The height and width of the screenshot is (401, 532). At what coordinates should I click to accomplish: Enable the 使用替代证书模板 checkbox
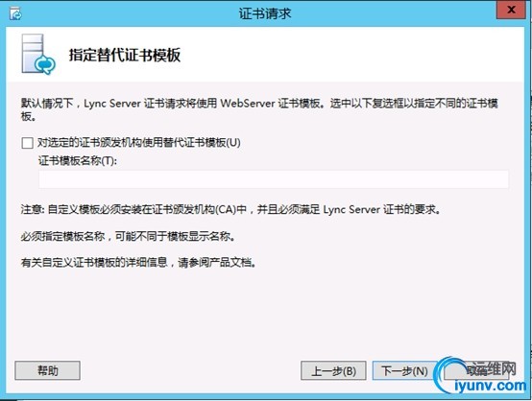click(27, 143)
